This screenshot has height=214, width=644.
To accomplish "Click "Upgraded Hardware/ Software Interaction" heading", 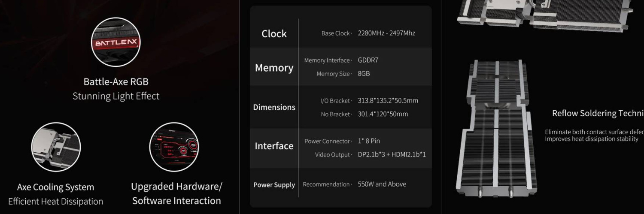I will (x=176, y=193).
